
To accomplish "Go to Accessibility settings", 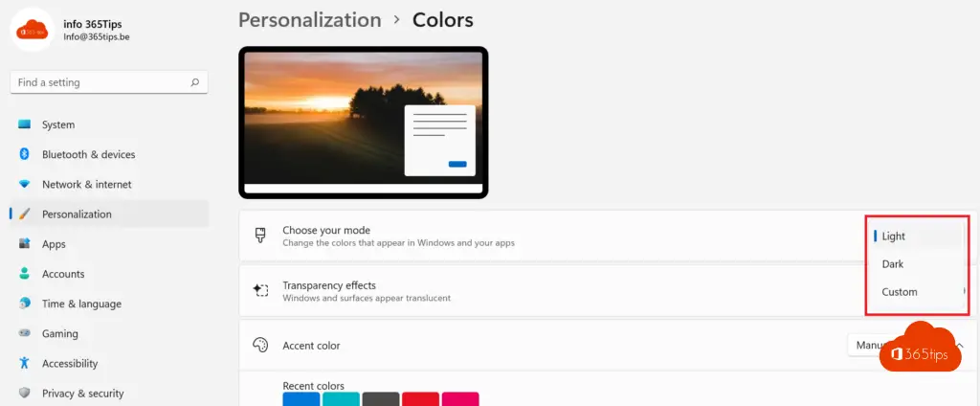I will coord(70,363).
